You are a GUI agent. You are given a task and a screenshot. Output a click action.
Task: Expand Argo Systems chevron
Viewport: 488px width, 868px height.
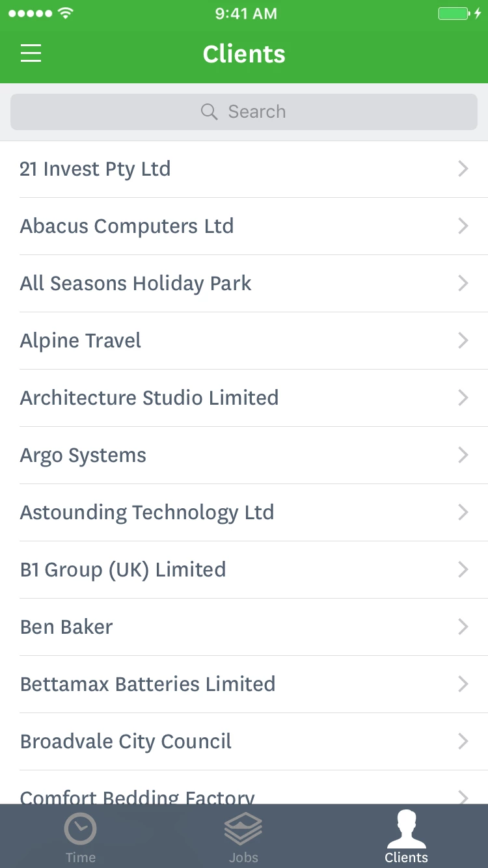(463, 455)
